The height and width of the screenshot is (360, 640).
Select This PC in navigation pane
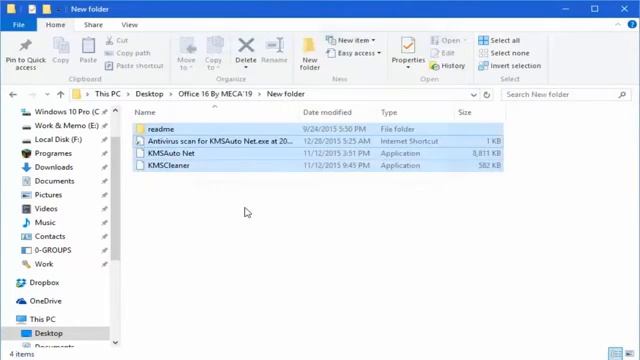click(x=36, y=320)
